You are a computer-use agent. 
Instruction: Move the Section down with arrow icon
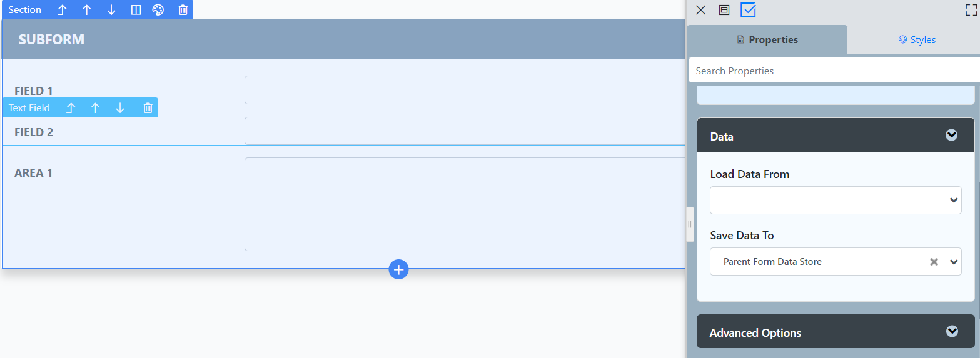111,10
